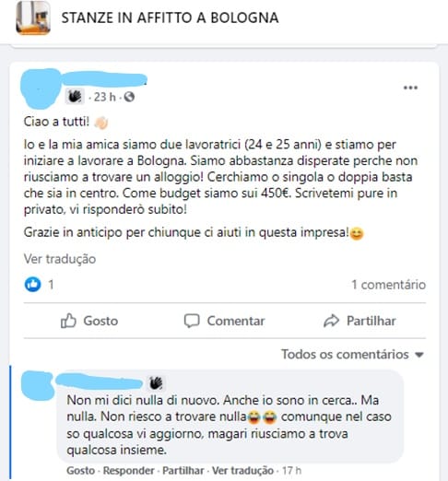The height and width of the screenshot is (481, 448).
Task: Click Ver tradução under the comment
Action: click(242, 471)
